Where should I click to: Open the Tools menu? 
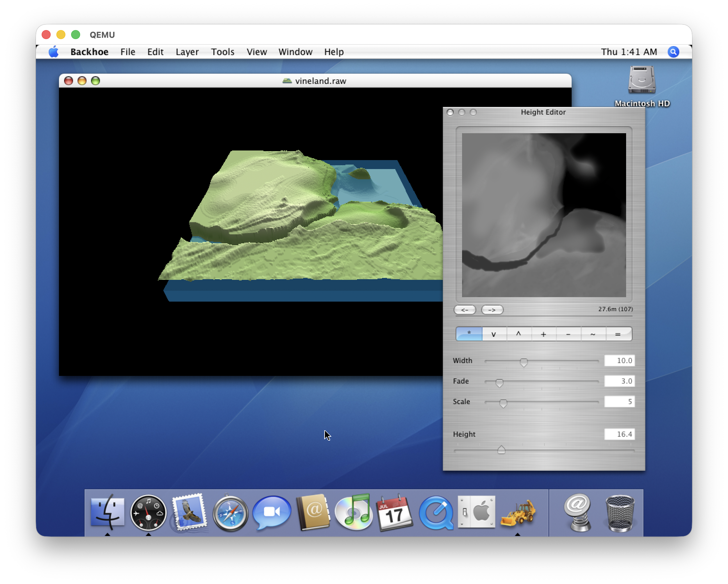pos(222,52)
